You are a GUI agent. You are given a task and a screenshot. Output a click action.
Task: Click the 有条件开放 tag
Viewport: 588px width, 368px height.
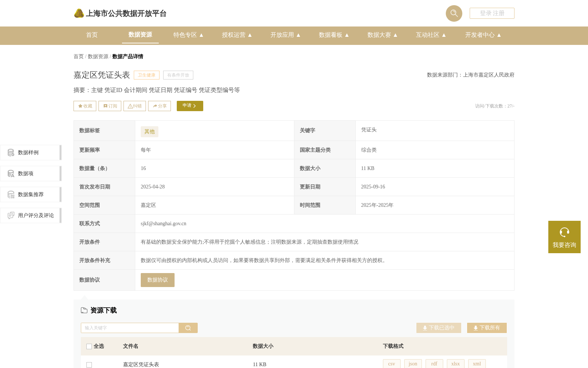(178, 75)
